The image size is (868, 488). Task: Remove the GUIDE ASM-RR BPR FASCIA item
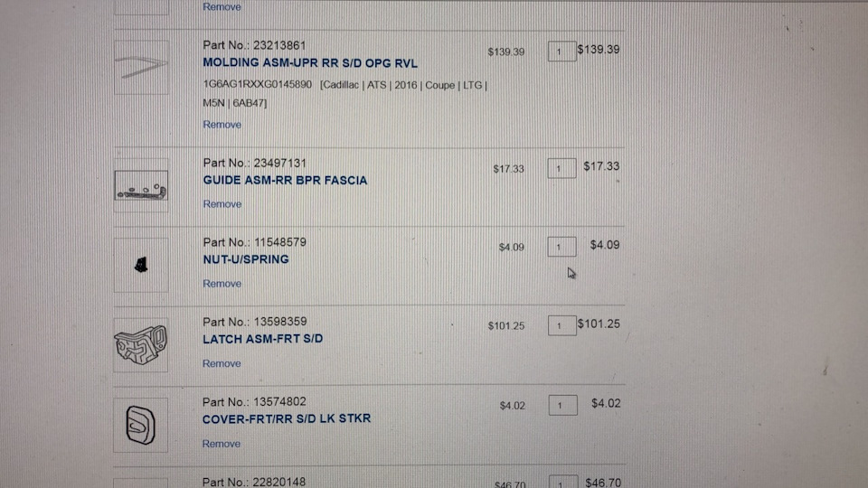click(x=222, y=204)
